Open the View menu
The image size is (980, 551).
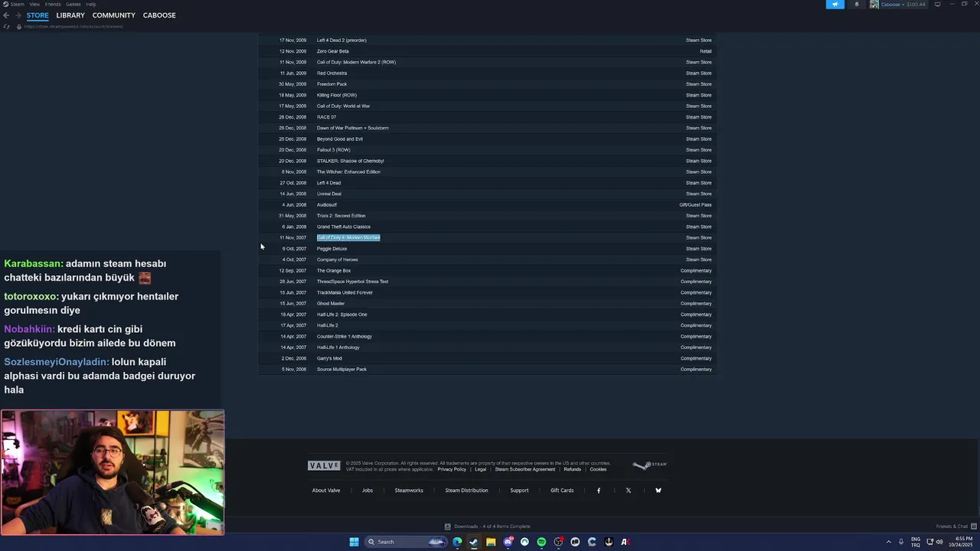pos(34,5)
